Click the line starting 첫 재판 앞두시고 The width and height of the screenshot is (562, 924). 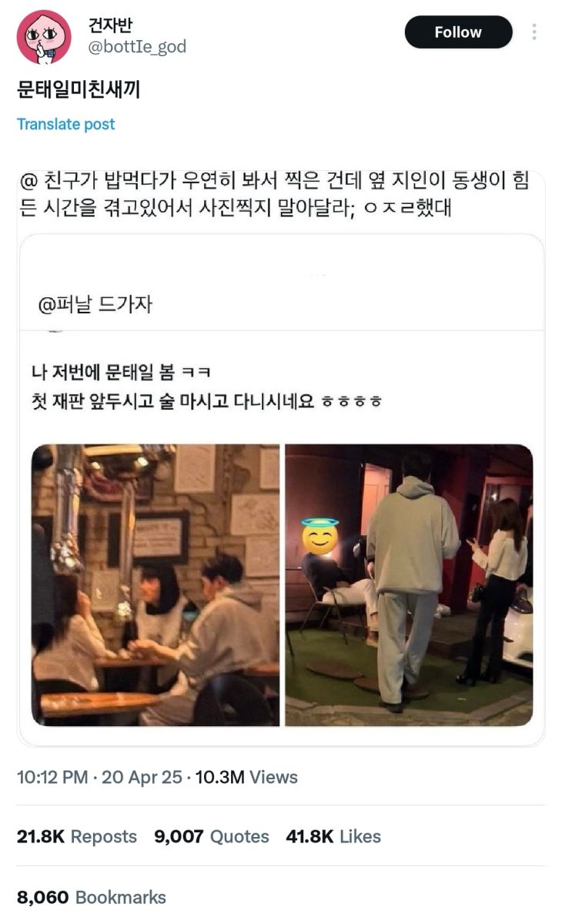click(208, 401)
